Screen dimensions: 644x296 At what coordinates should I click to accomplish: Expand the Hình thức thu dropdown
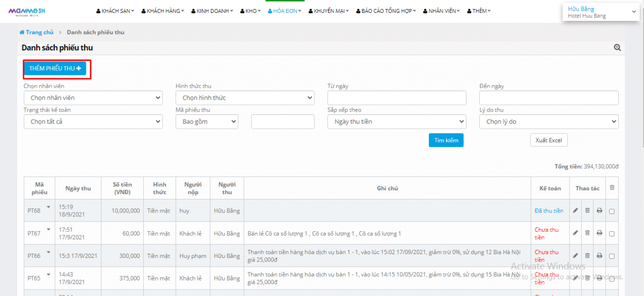[245, 98]
